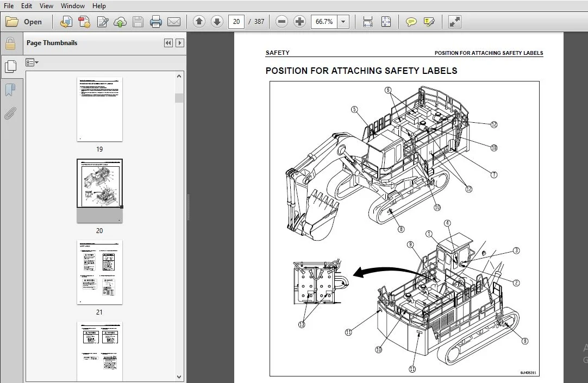588x383 pixels.
Task: Click the thumbnails scrollbar up arrow
Action: 179,76
